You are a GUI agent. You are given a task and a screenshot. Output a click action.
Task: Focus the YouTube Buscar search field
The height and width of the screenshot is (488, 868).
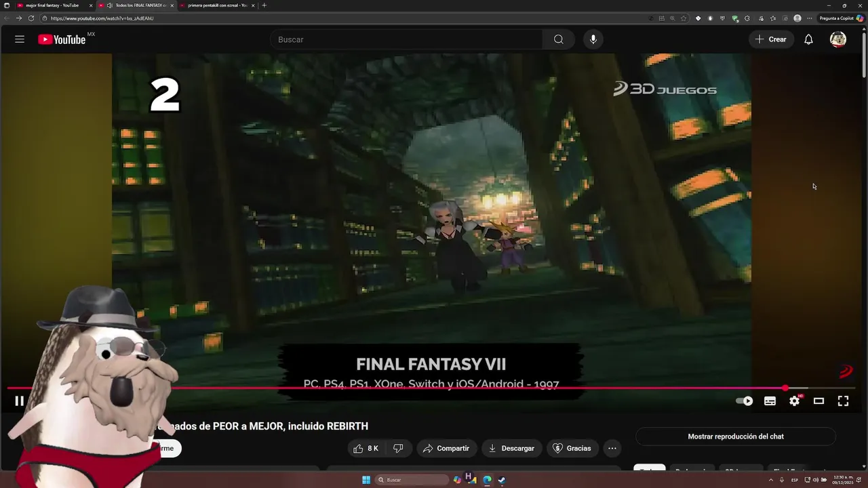(x=406, y=39)
